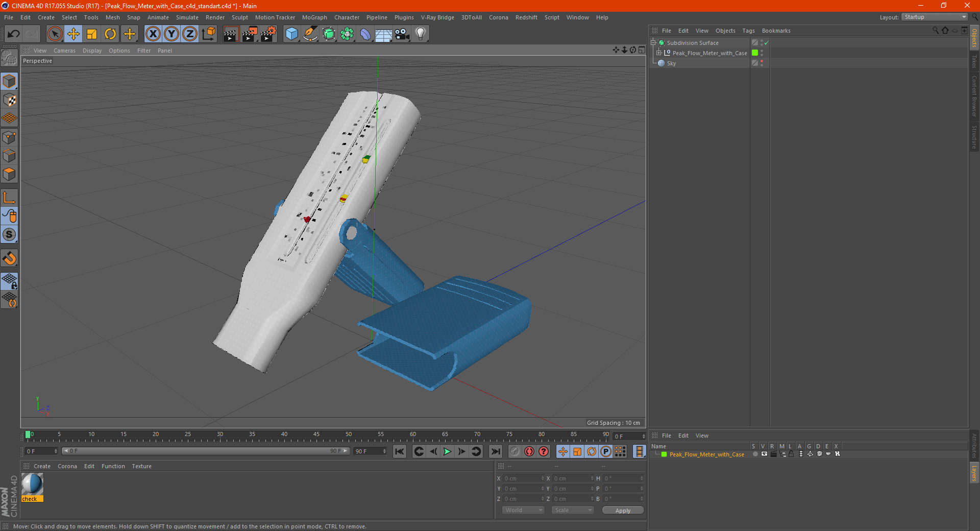Open Texture menu in Material Manager
980x531 pixels.
click(141, 466)
